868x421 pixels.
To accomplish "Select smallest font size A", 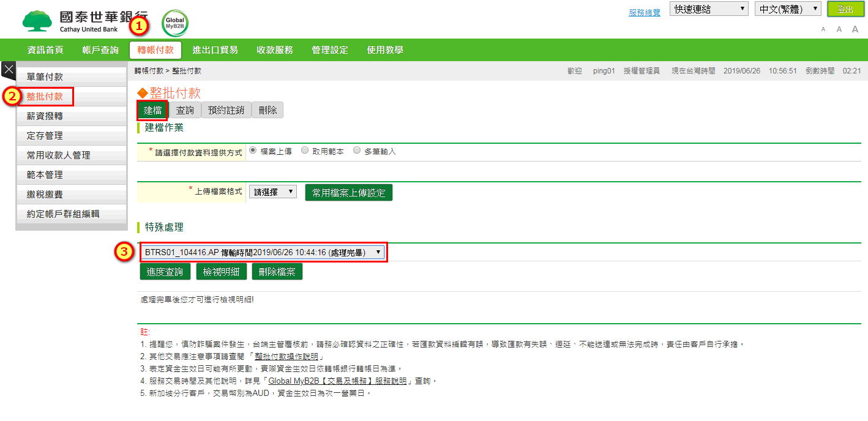I will tap(823, 29).
